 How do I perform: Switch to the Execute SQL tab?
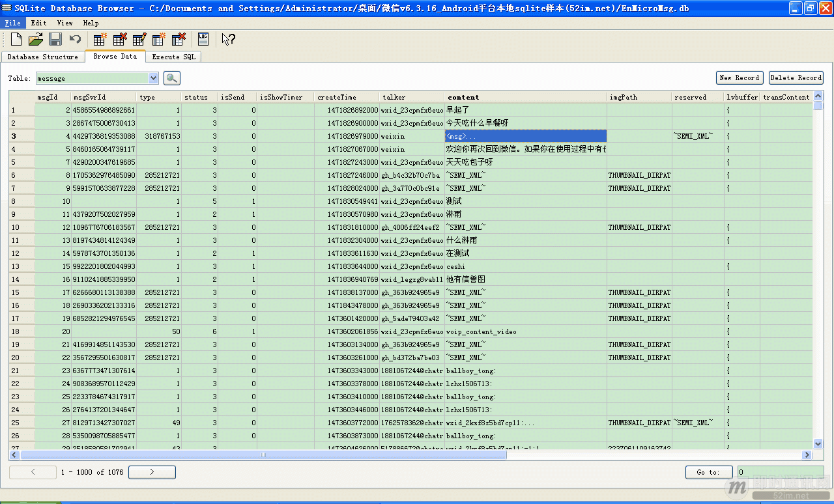(x=173, y=57)
